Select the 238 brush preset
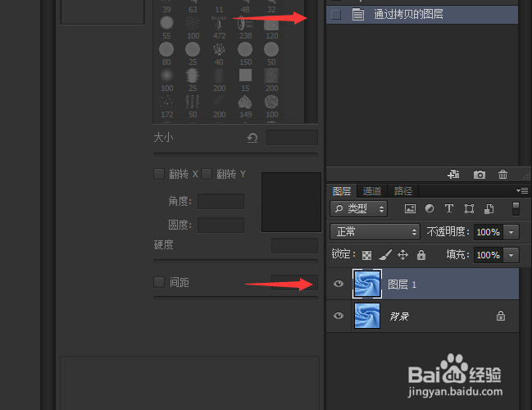 [245, 27]
